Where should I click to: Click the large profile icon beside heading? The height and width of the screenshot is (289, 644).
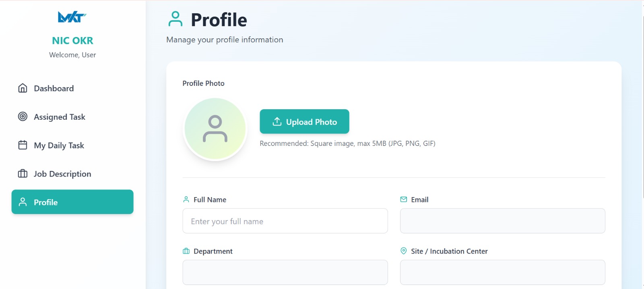(175, 19)
